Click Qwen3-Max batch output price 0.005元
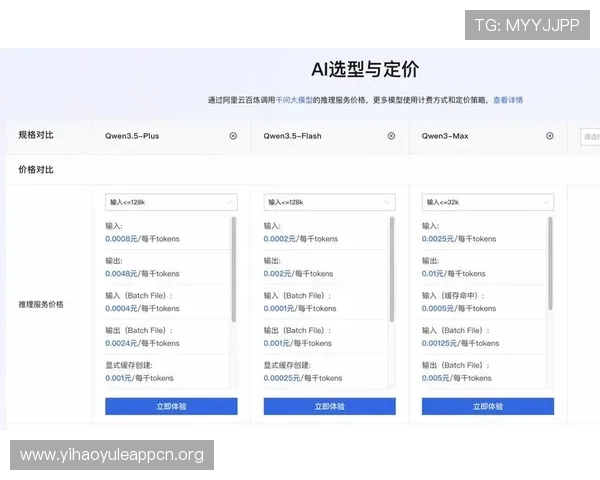 435,378
